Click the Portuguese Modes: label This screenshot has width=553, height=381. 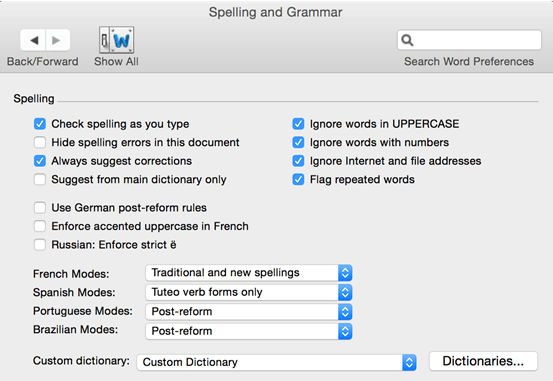click(83, 311)
